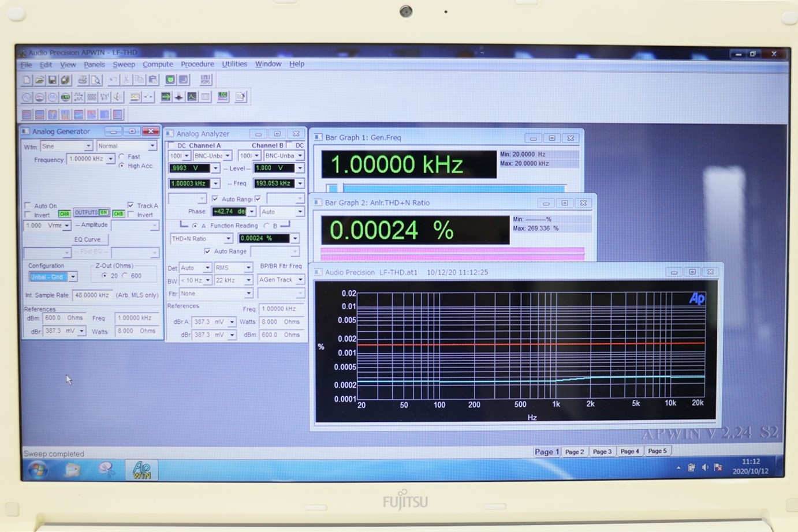Open the Compute menu
The width and height of the screenshot is (798, 532).
(158, 64)
